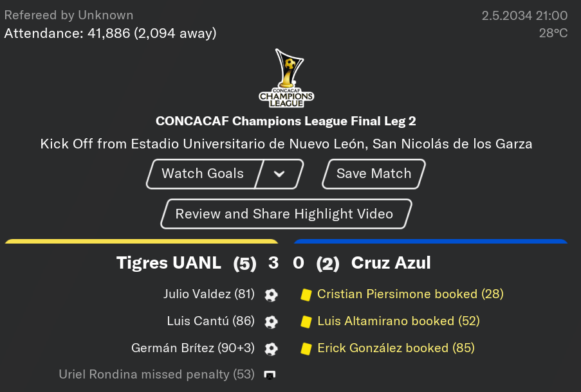Open Cristian Piersimone booked (28) event

point(410,294)
